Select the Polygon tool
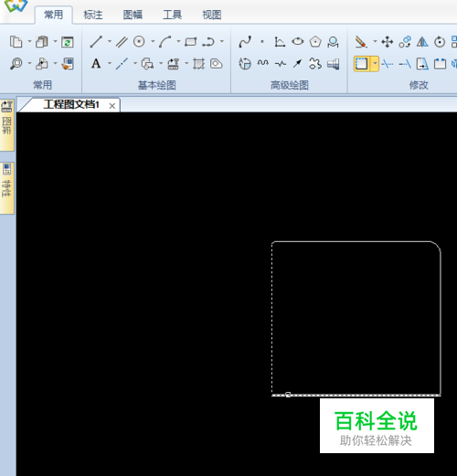The width and height of the screenshot is (457, 476). tap(315, 42)
